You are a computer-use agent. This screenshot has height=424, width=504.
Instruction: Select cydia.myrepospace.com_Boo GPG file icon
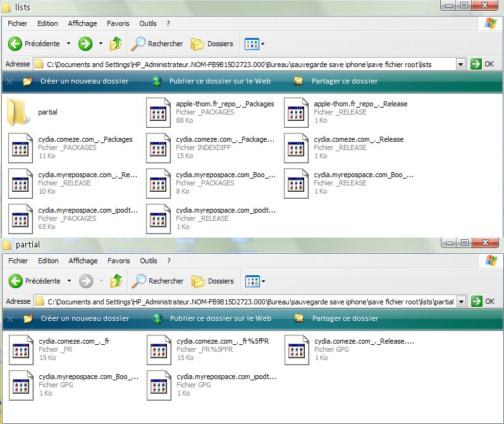(x=21, y=385)
